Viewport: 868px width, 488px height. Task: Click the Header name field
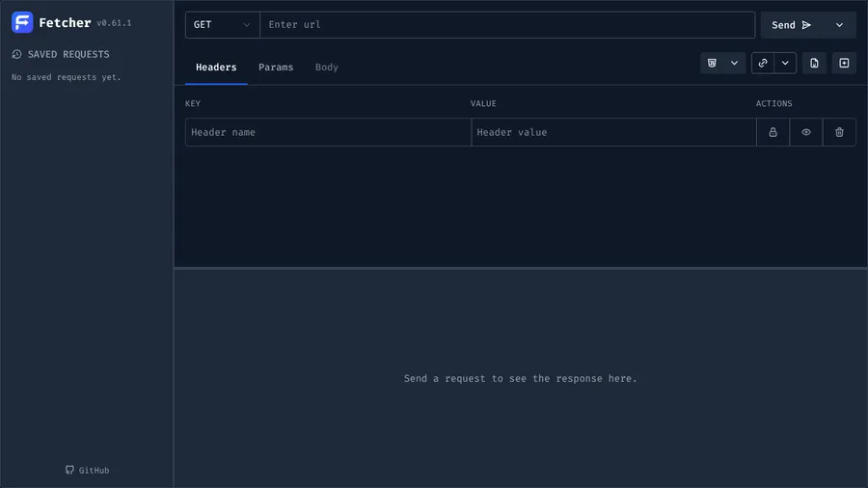pyautogui.click(x=328, y=132)
